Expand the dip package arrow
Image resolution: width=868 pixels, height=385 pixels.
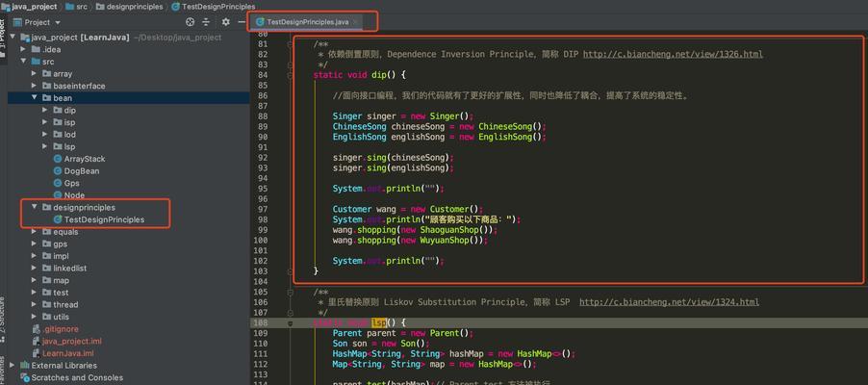pos(45,111)
